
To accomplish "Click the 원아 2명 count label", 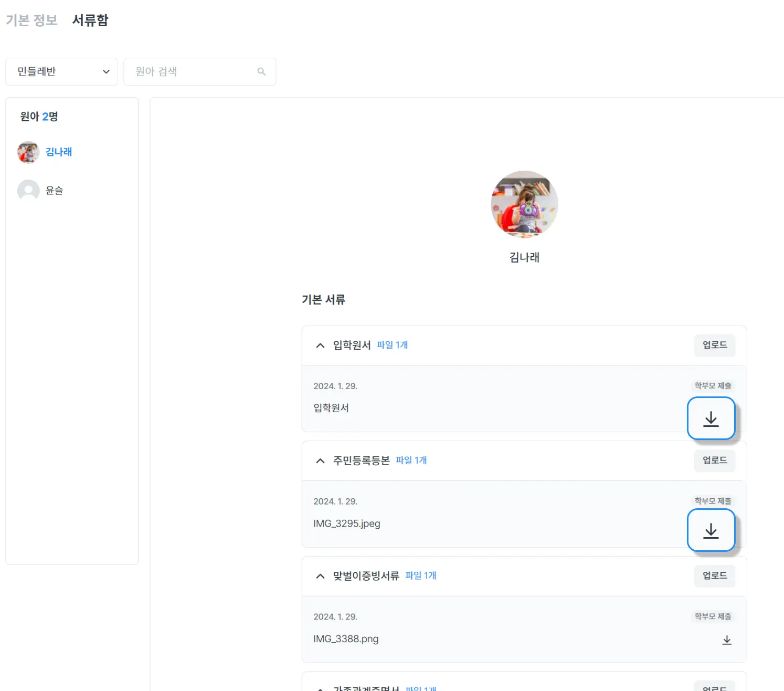I will pos(39,117).
